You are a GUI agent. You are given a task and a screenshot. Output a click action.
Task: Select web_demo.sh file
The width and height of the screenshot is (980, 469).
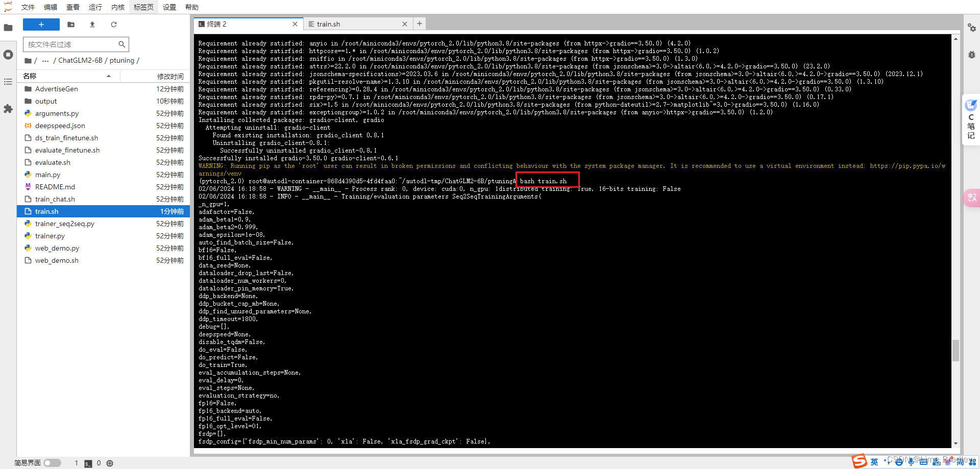[104, 260]
